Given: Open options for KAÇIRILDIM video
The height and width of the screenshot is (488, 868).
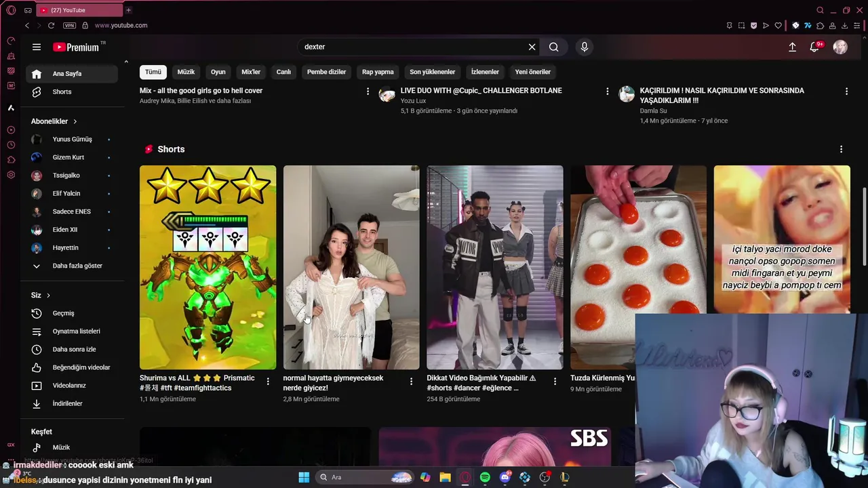Looking at the screenshot, I should [846, 91].
